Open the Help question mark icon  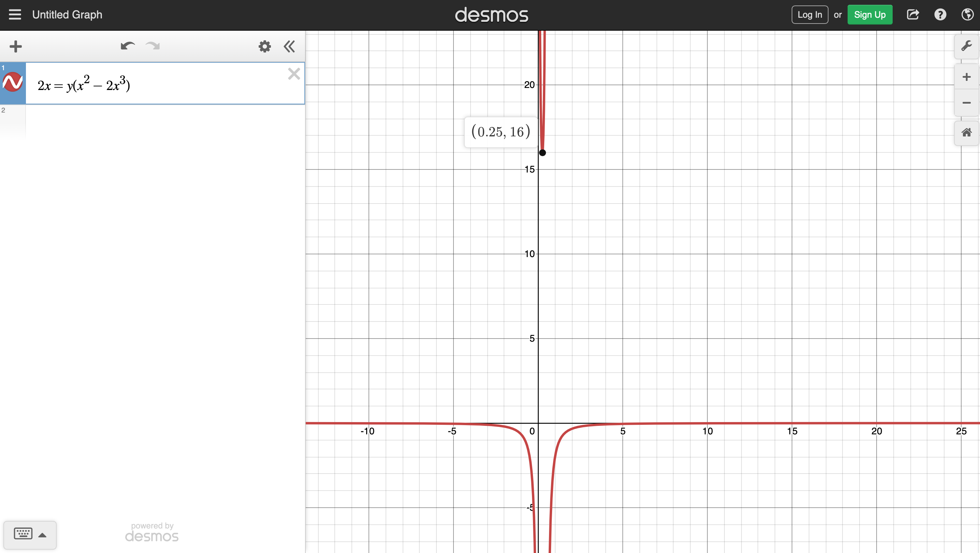[x=940, y=15]
